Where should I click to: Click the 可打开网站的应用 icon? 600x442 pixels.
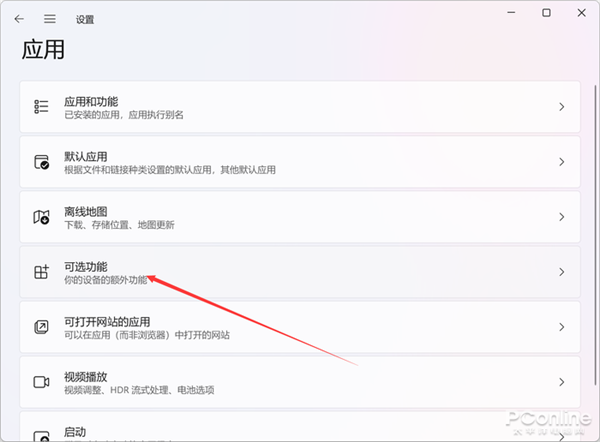42,327
